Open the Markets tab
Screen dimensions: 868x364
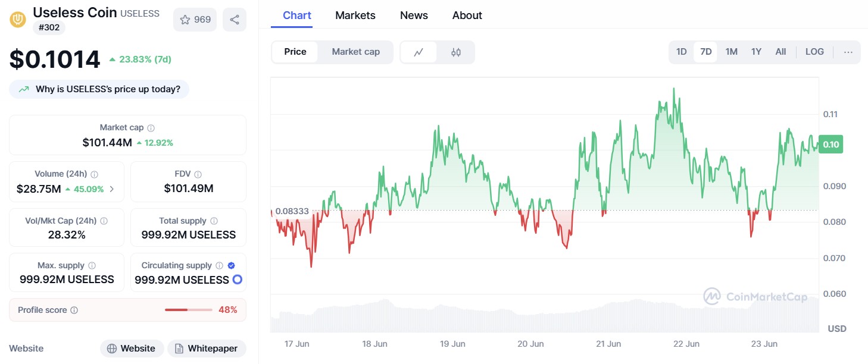[355, 15]
